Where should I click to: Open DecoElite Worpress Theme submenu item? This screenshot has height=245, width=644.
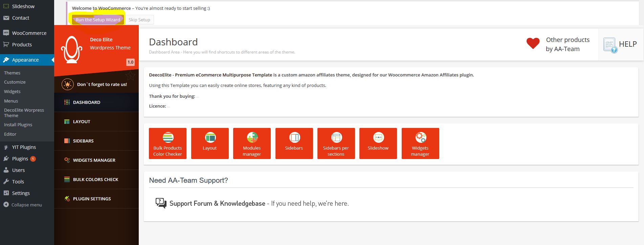24,113
